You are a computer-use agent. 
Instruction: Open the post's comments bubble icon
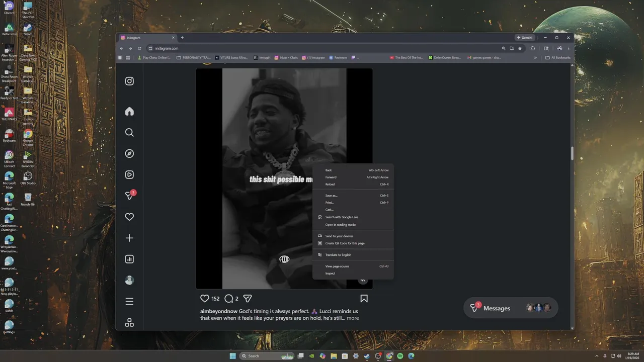(228, 298)
